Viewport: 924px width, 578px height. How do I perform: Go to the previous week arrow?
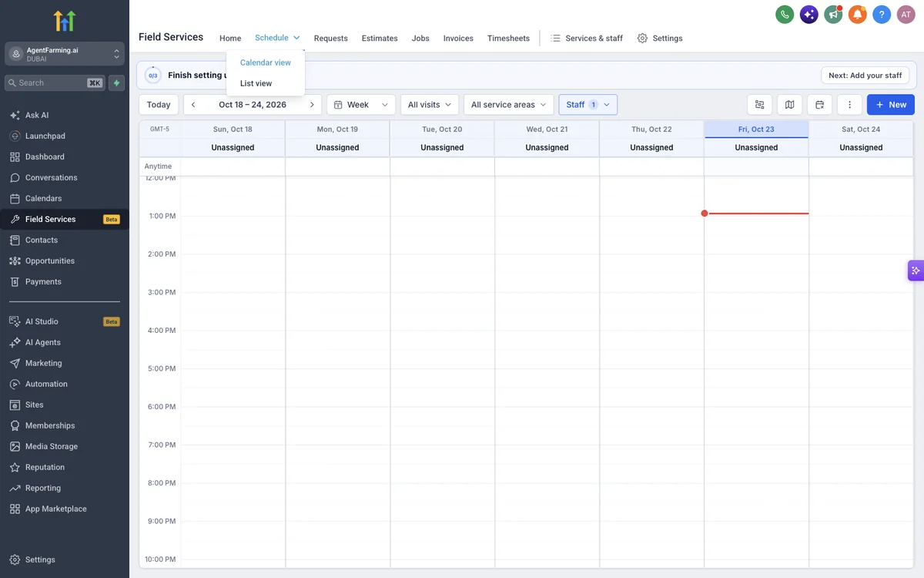(x=193, y=105)
